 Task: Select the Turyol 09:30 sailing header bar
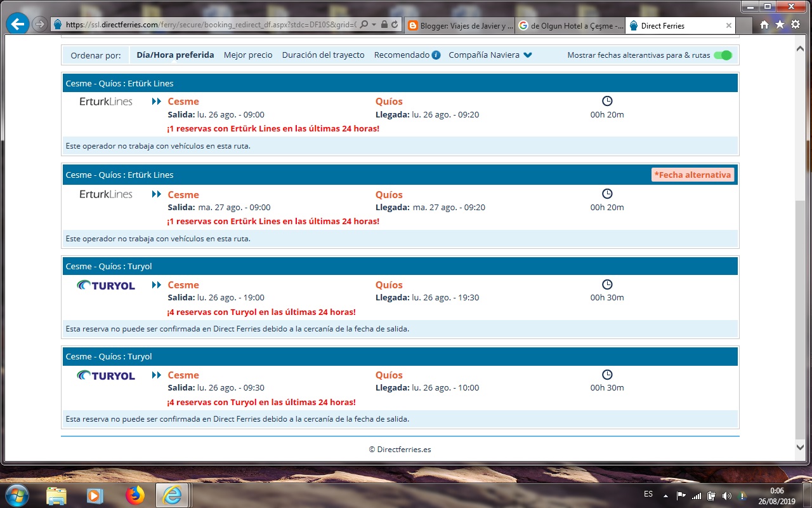[x=400, y=356]
